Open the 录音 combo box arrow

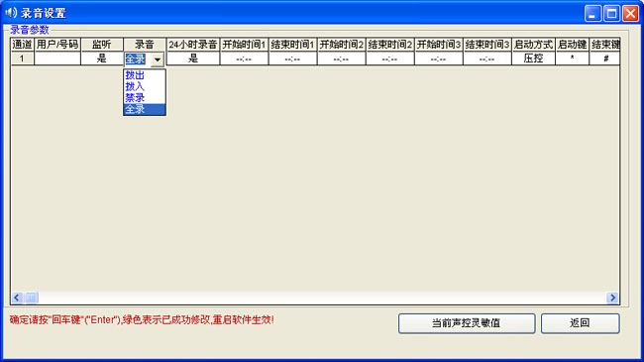click(158, 60)
